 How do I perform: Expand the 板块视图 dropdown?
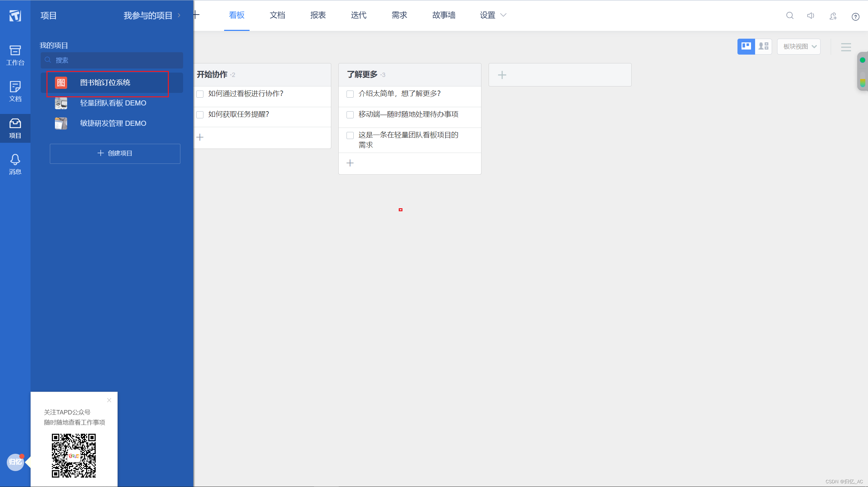(x=798, y=46)
